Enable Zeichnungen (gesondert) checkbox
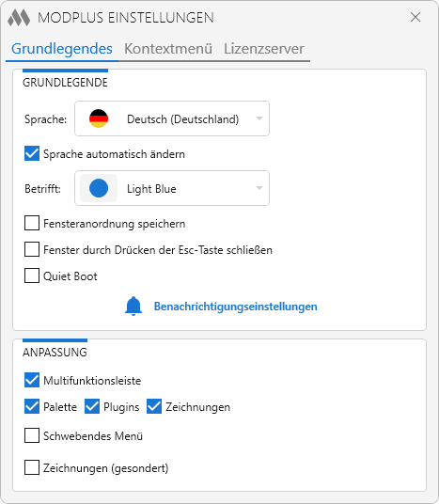This screenshot has height=504, width=439. [32, 467]
